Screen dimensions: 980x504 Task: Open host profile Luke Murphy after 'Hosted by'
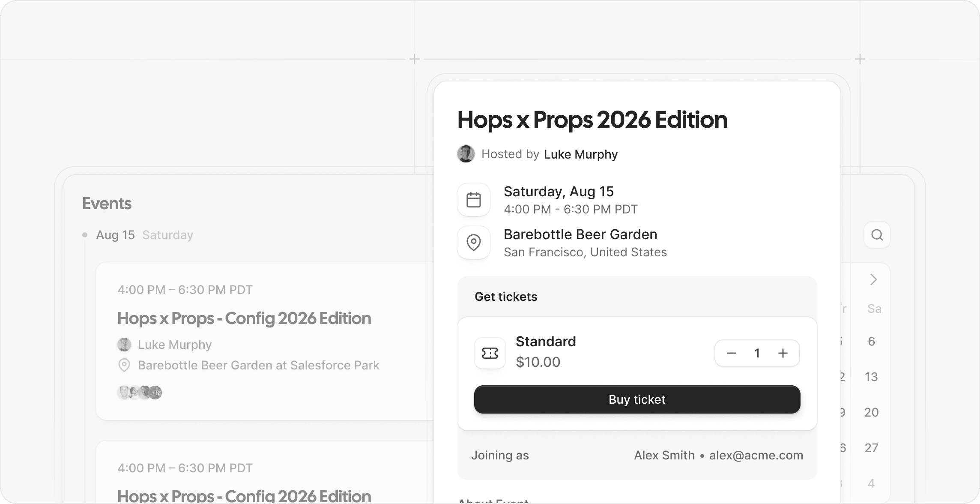[581, 154]
